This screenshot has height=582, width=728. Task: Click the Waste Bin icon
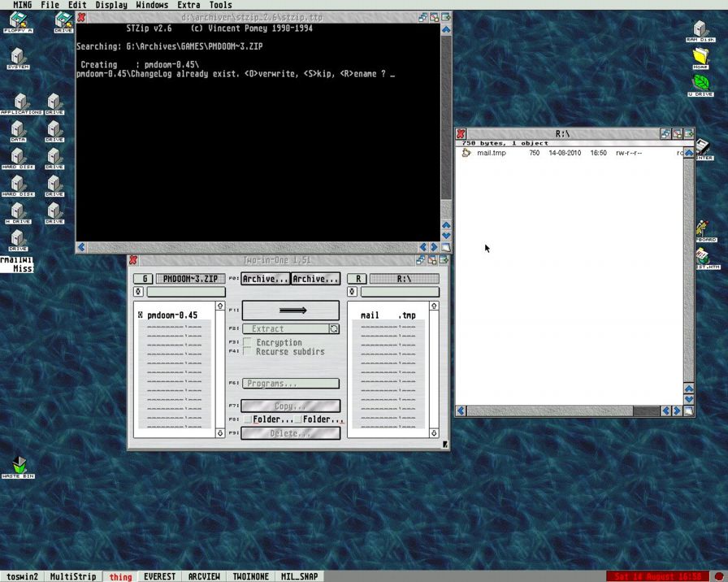(x=19, y=466)
